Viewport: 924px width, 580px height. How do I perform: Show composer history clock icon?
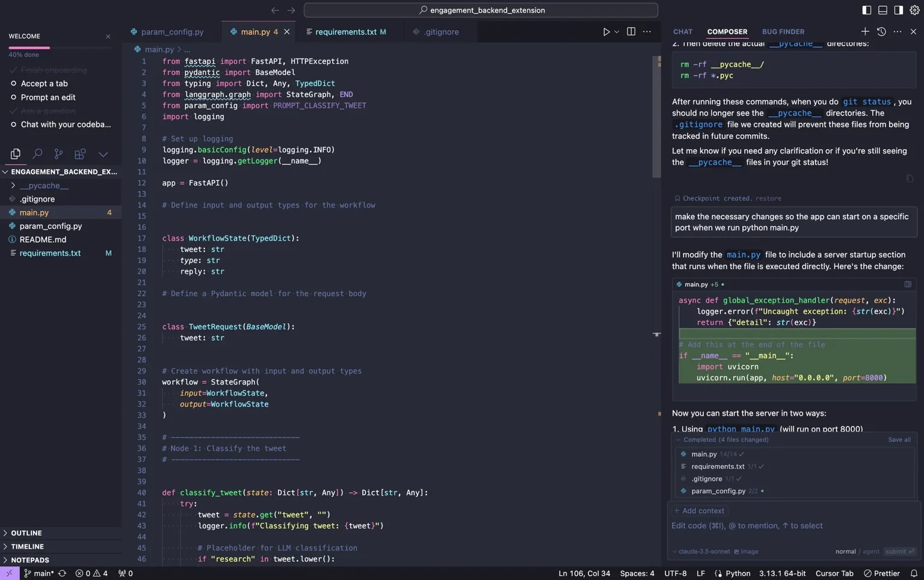881,31
